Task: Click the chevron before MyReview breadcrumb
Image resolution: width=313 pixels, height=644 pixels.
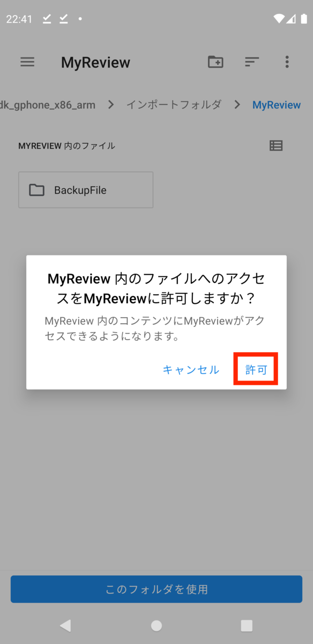Action: point(237,105)
